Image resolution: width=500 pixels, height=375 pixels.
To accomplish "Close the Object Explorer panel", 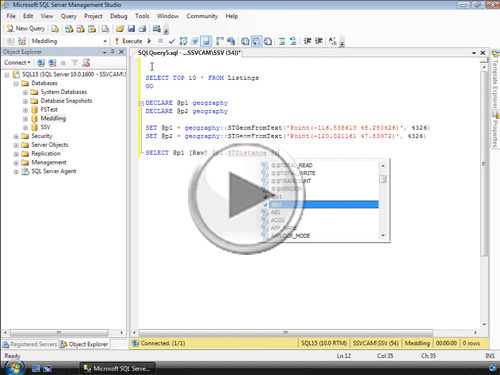I will [121, 52].
